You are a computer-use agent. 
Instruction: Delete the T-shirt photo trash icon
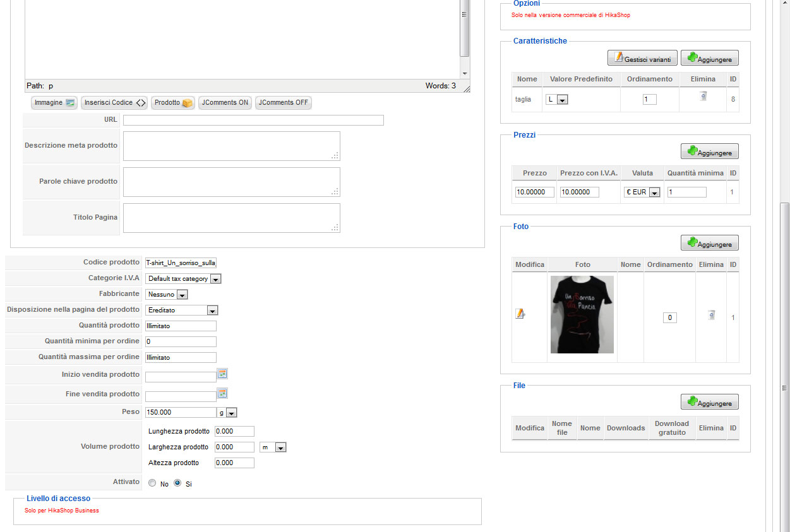[x=711, y=315]
